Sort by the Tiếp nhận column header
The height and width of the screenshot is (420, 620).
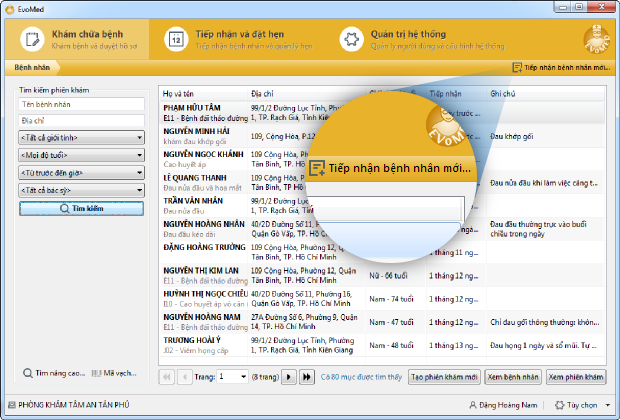point(456,94)
